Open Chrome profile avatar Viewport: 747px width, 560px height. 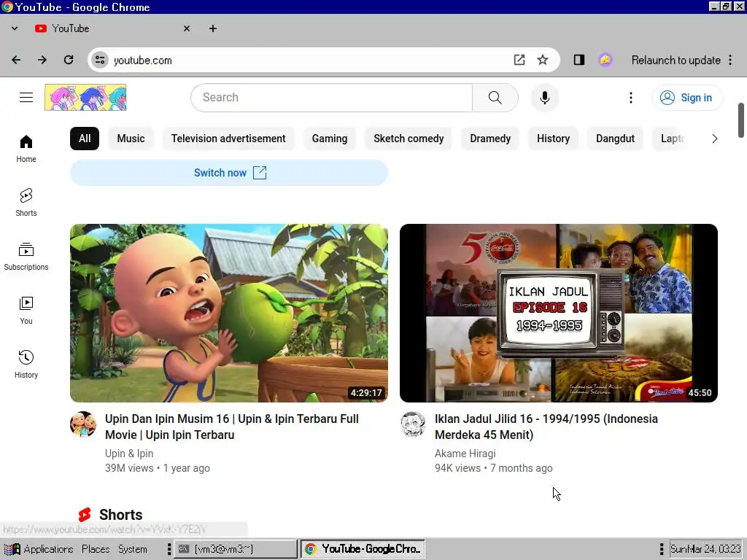[x=605, y=60]
